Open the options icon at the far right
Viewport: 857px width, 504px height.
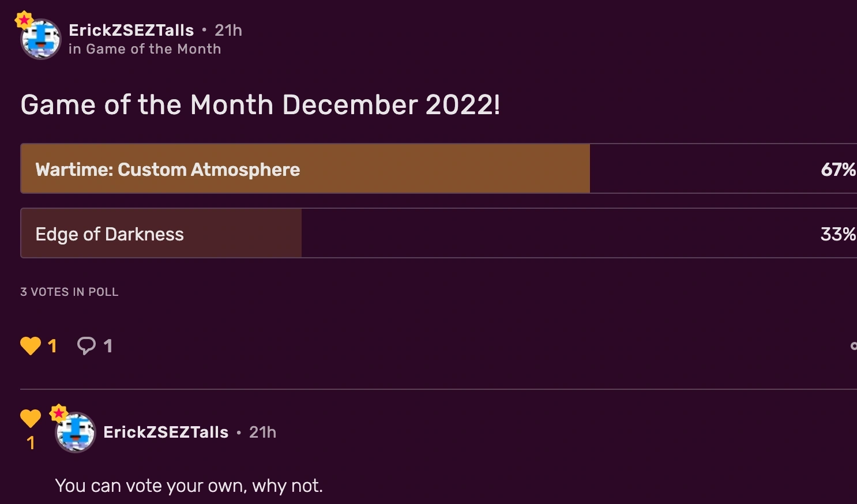click(855, 345)
